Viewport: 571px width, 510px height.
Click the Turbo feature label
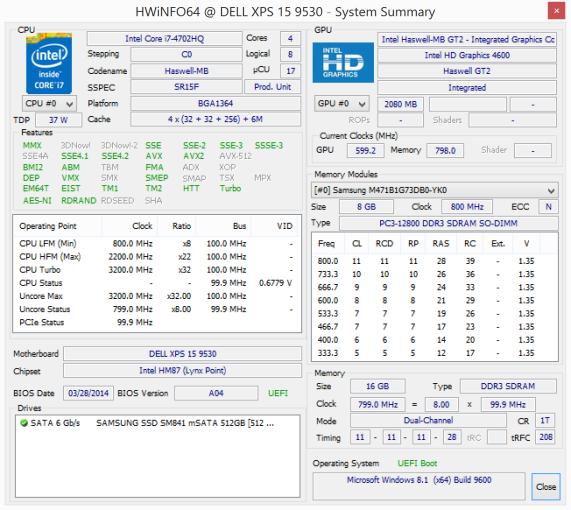click(x=230, y=188)
